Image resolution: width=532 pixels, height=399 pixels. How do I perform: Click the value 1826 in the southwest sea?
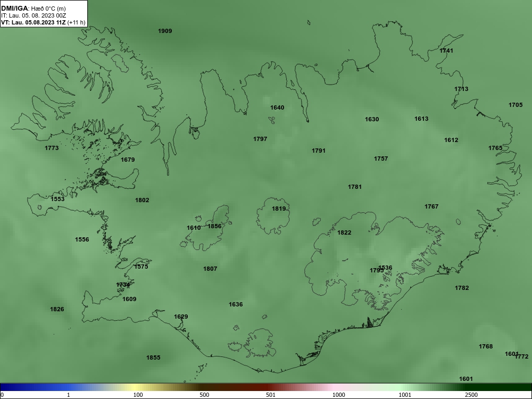pos(57,309)
